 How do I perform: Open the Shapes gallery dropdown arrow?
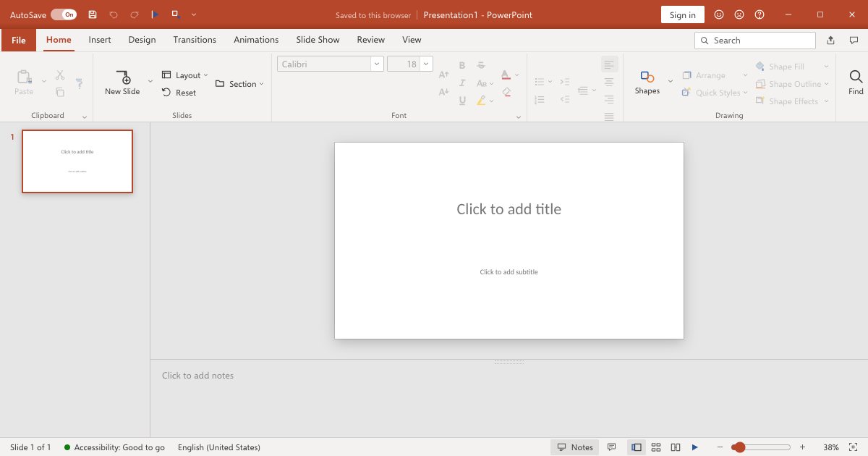(x=670, y=81)
